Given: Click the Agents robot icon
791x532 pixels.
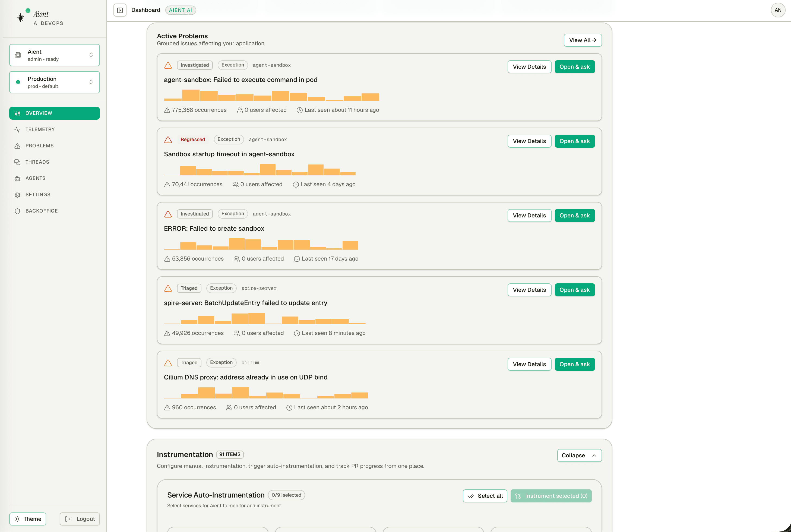Looking at the screenshot, I should [17, 179].
